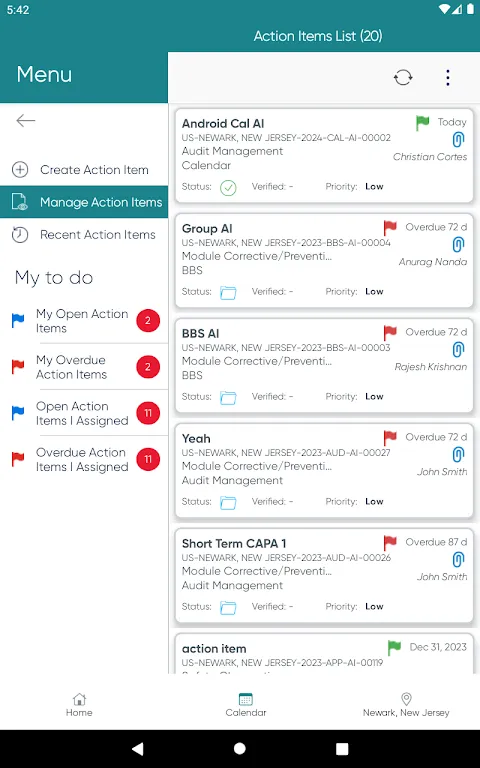
Task: Open the three-dot overflow menu
Action: click(448, 77)
